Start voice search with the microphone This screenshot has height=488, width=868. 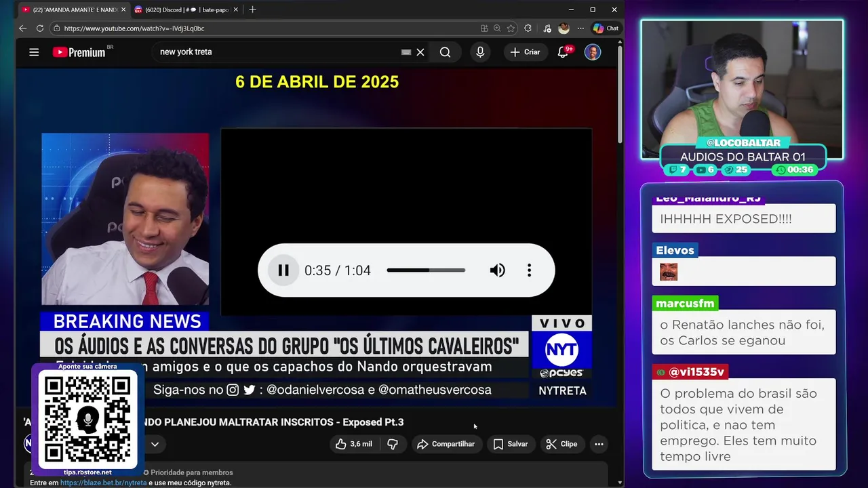tap(480, 52)
